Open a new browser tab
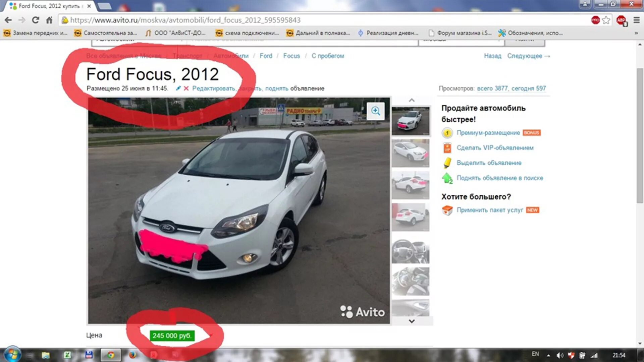This screenshot has width=644, height=362. click(x=105, y=6)
